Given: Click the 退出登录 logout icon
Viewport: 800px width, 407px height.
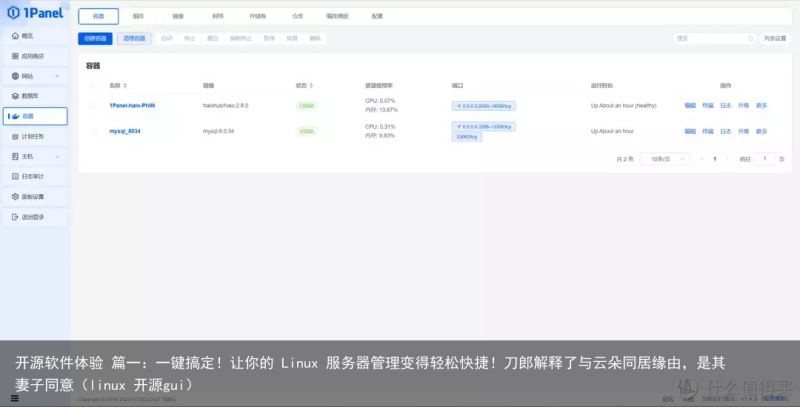Looking at the screenshot, I should coord(15,217).
